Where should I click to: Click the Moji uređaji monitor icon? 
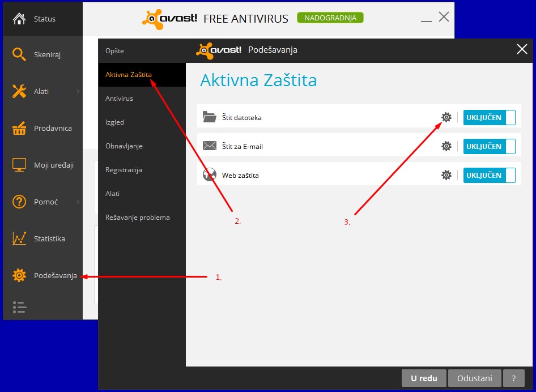tap(19, 165)
